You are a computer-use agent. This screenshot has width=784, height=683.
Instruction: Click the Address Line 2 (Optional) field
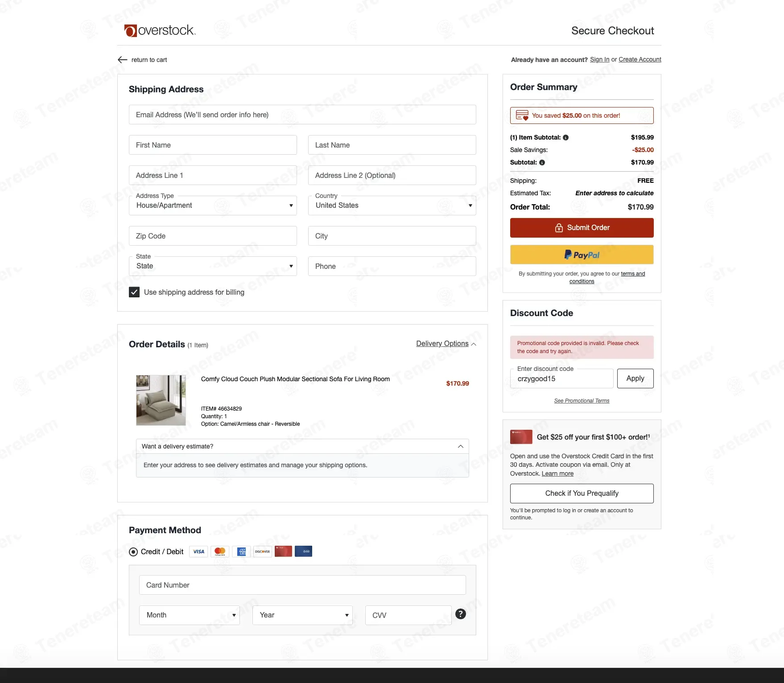click(x=392, y=175)
